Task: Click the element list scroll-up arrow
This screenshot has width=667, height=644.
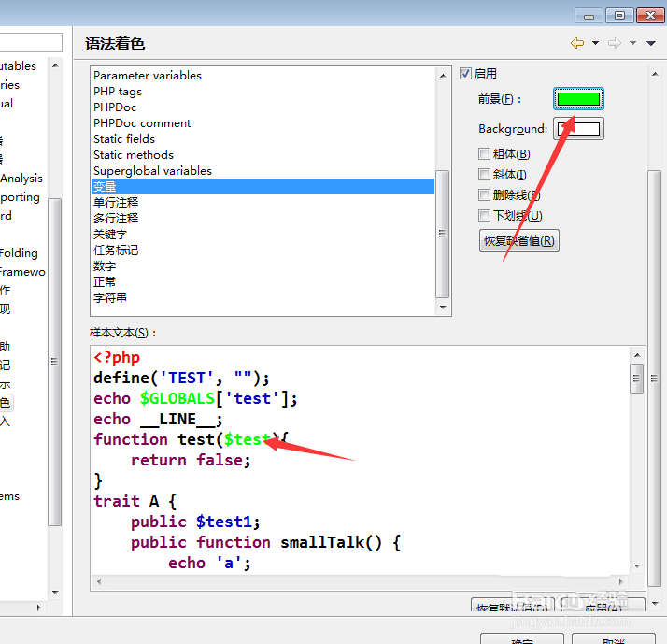Action: tap(443, 76)
